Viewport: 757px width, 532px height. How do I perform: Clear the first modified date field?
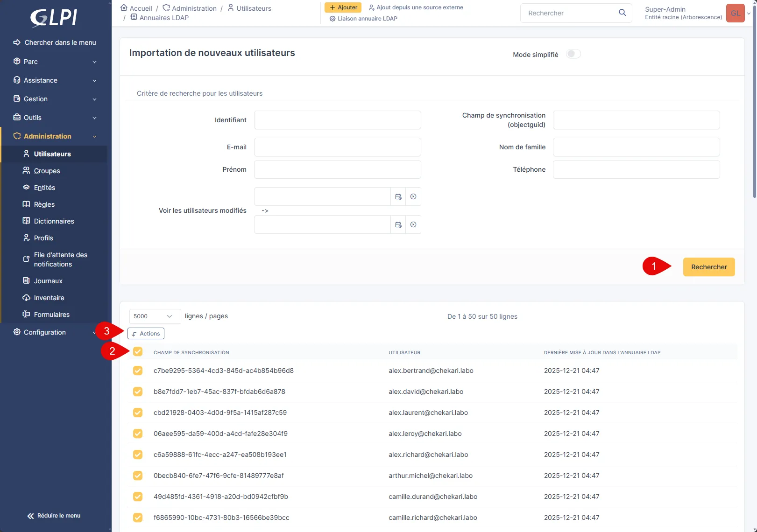[413, 197]
